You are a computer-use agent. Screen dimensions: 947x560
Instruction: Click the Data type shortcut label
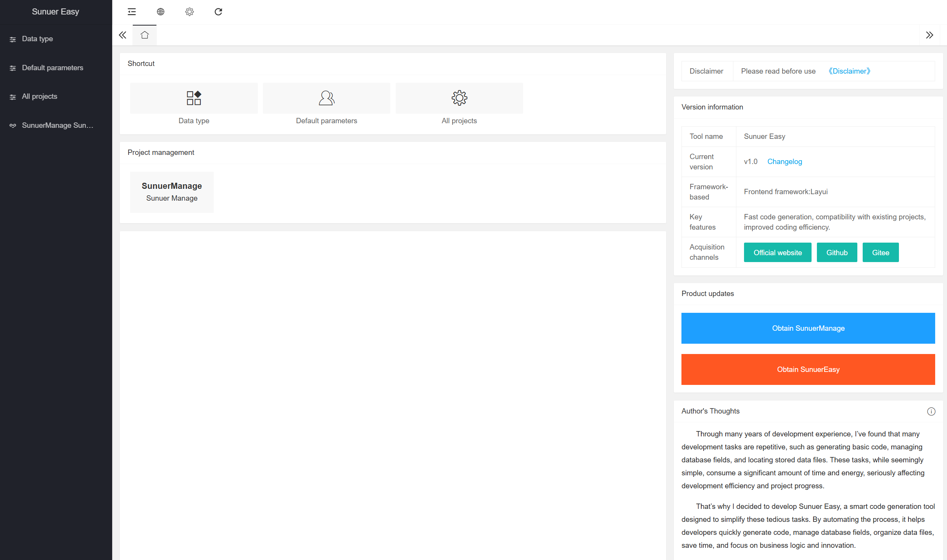click(x=194, y=121)
